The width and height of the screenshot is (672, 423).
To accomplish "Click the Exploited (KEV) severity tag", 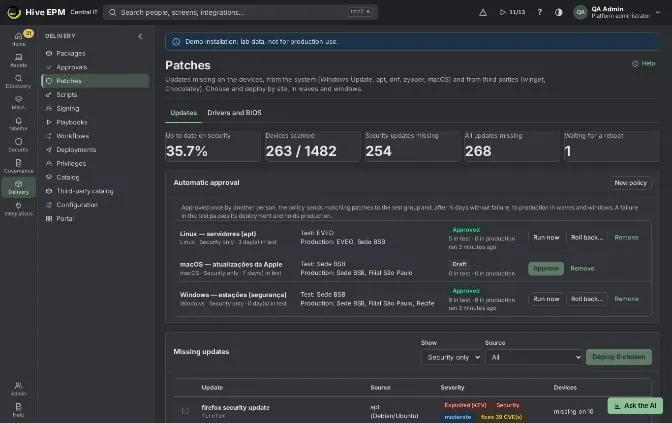I will click(465, 405).
